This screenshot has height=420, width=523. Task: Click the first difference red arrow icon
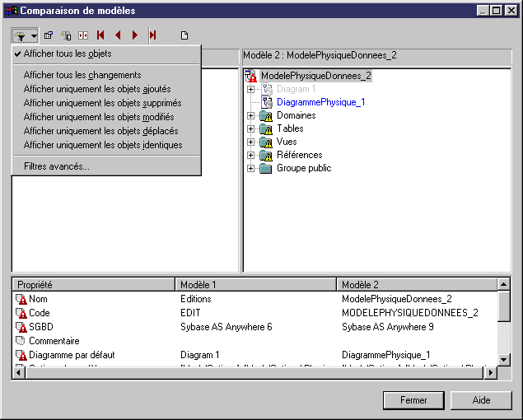tap(100, 35)
